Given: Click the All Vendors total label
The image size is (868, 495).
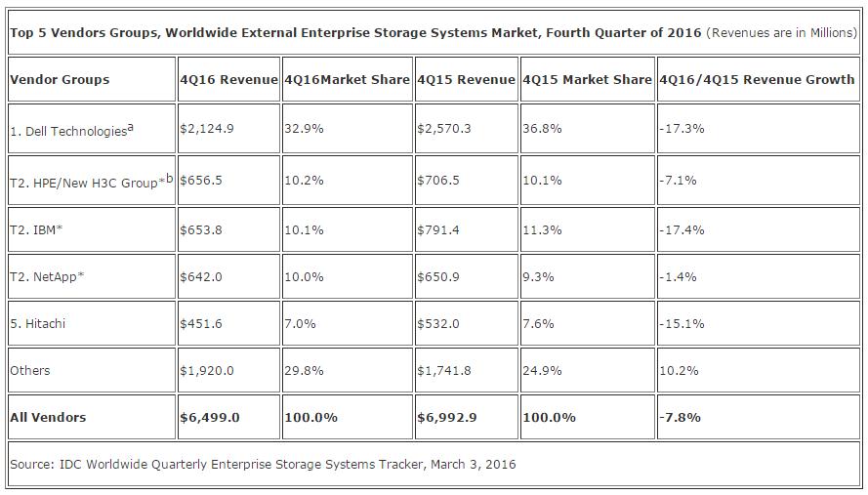Looking at the screenshot, I should point(48,417).
